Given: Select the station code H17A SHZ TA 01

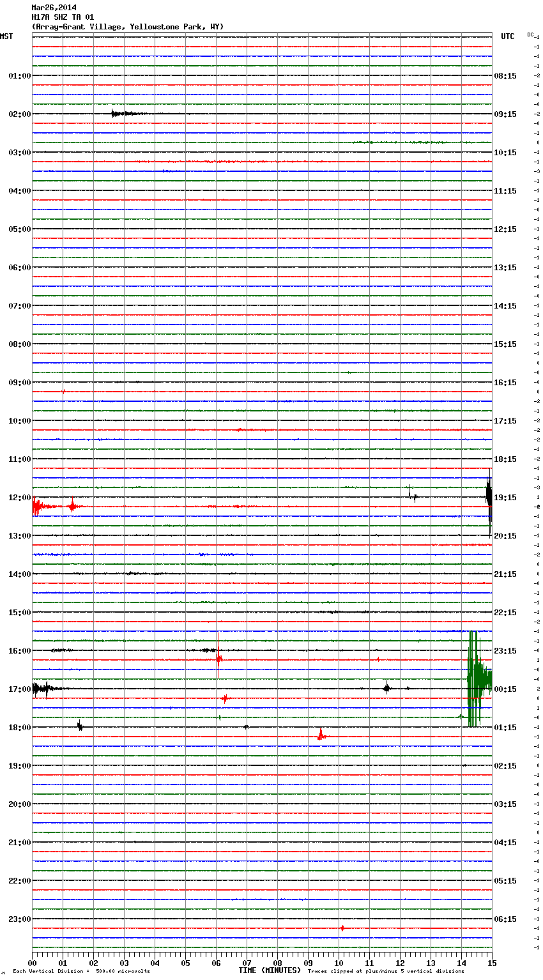Looking at the screenshot, I should pyautogui.click(x=63, y=17).
